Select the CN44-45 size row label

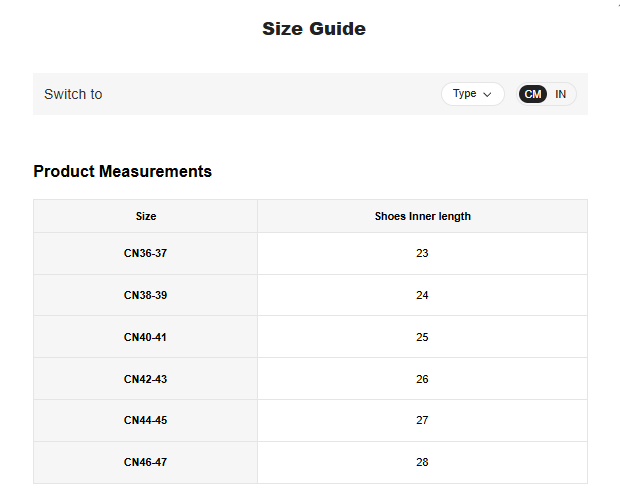[146, 421]
